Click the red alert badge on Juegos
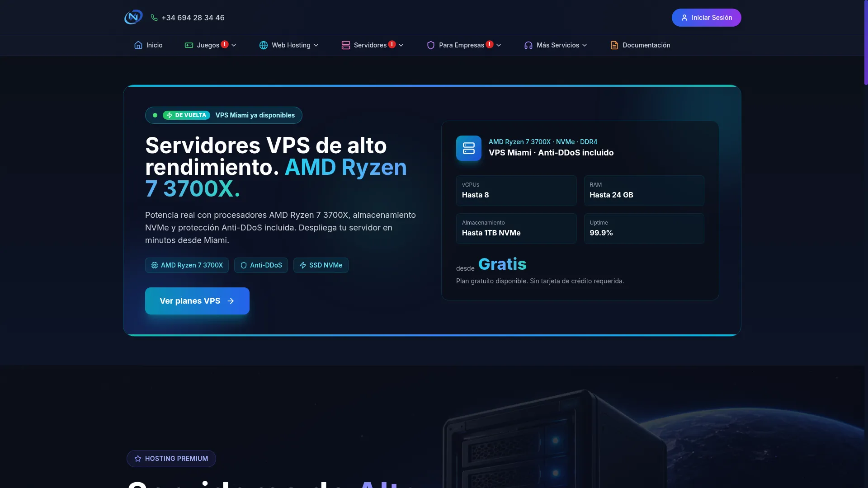The image size is (868, 488). point(225,44)
